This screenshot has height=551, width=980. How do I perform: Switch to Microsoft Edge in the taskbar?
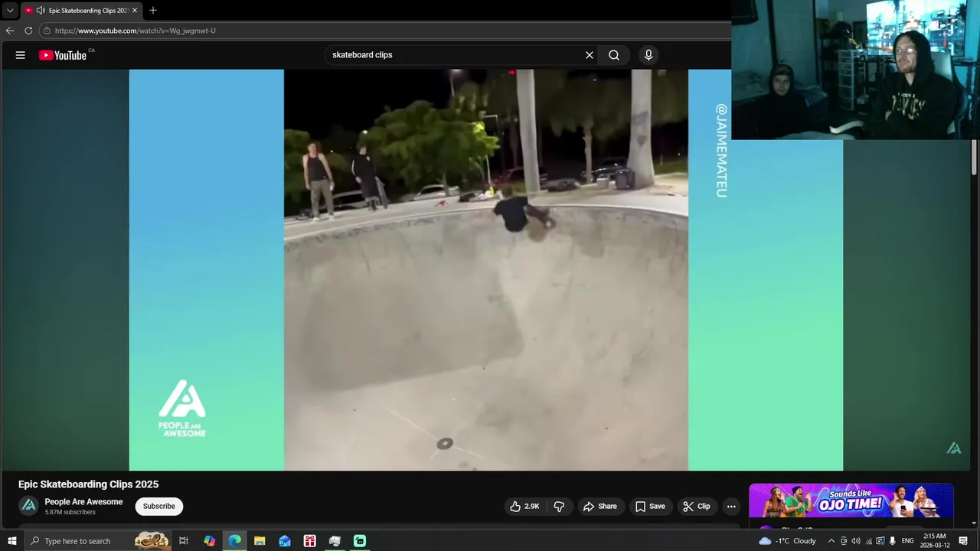pos(235,541)
